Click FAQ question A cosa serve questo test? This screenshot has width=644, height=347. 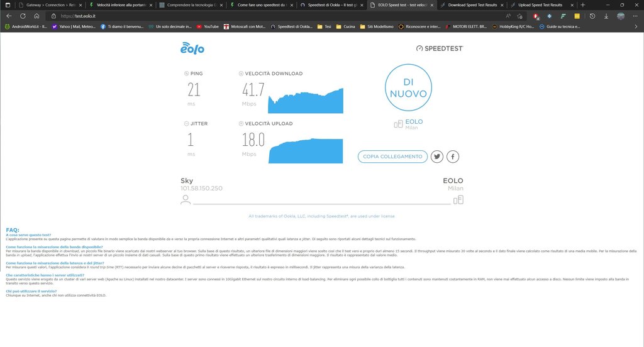click(28, 235)
